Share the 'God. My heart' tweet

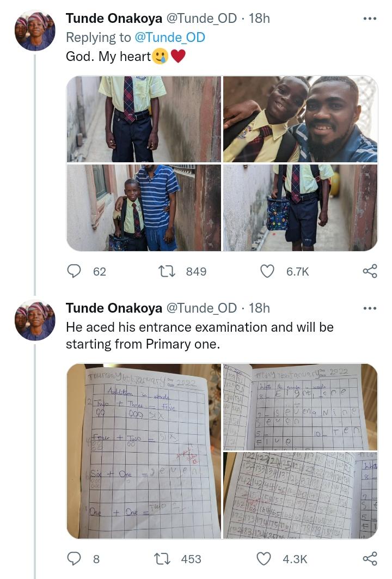(x=370, y=271)
